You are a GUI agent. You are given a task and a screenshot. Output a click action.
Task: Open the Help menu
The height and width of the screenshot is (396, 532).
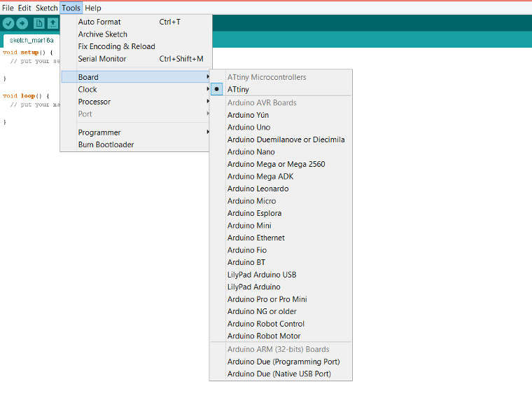coord(93,8)
